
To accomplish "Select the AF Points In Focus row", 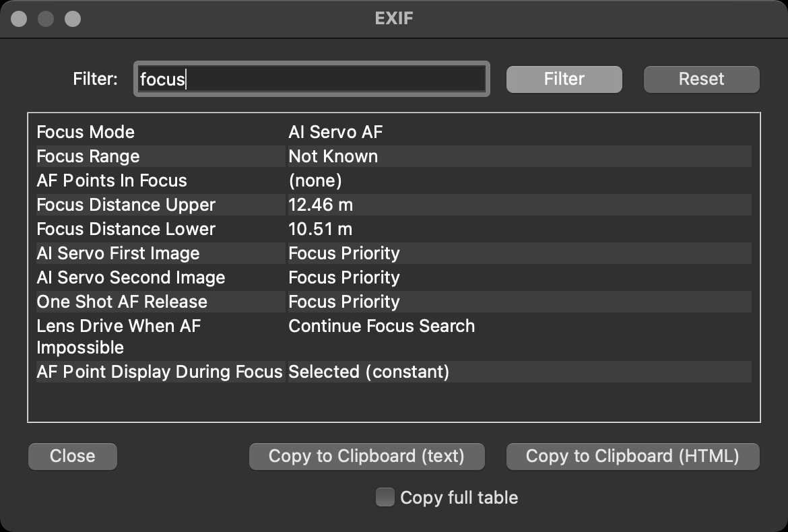I will tap(112, 180).
